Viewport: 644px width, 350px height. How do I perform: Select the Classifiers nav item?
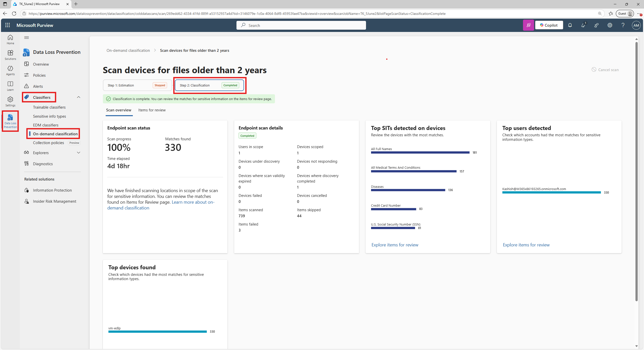coord(42,97)
